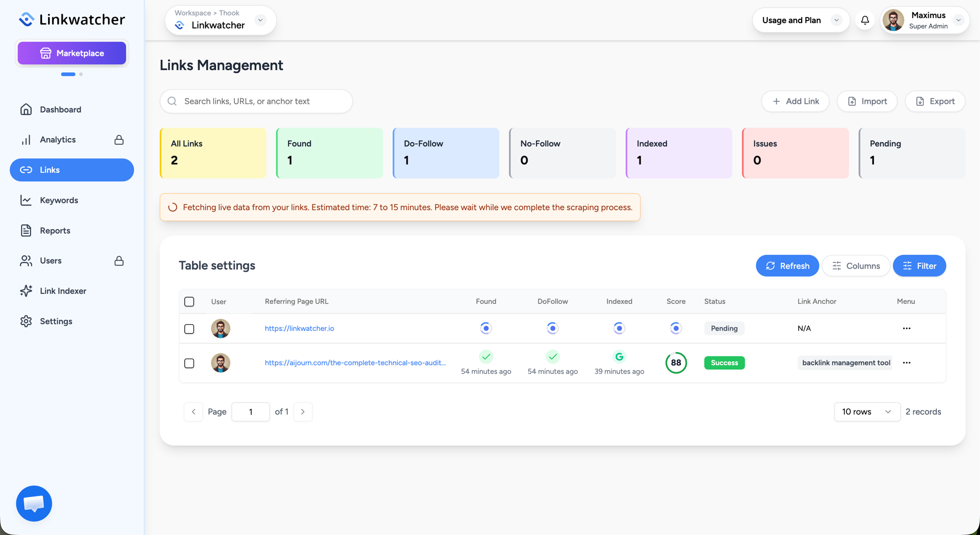This screenshot has height=535, width=980.
Task: Click the Pending status badge
Action: pos(724,329)
